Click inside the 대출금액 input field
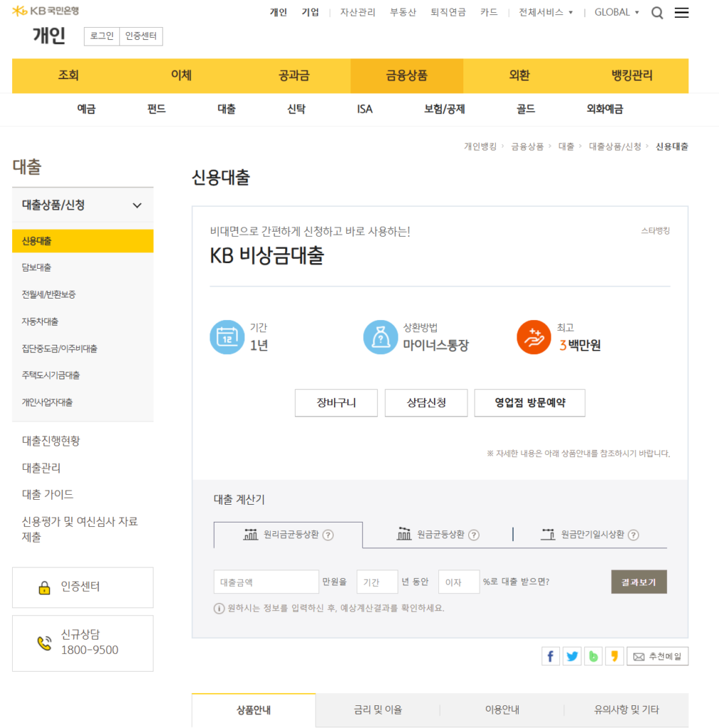719x728 pixels. coord(266,581)
